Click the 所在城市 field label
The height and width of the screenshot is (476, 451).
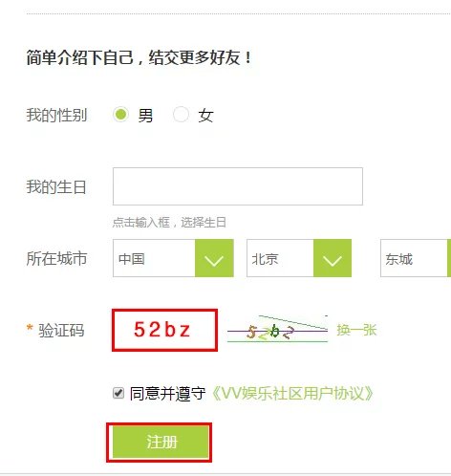56,258
